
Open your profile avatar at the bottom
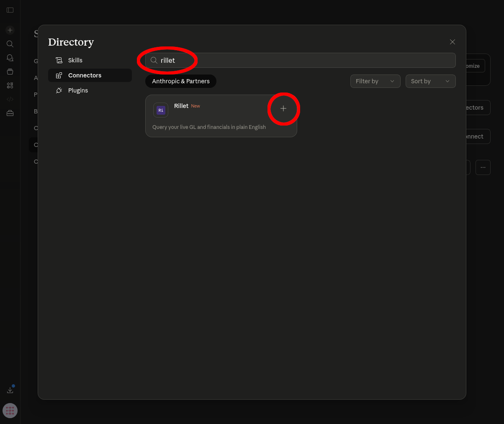10,411
